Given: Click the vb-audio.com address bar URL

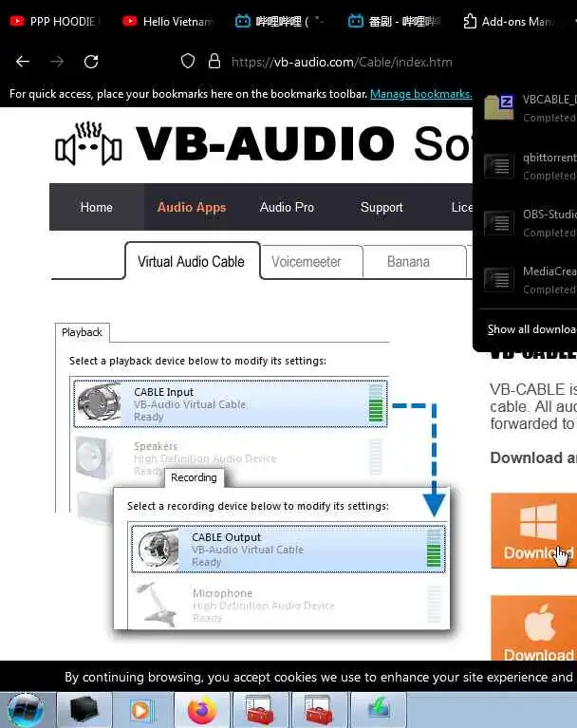Looking at the screenshot, I should pos(342,62).
